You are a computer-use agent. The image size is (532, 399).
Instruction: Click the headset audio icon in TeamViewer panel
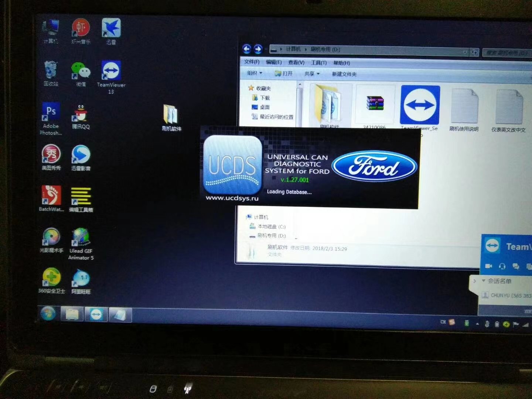coord(502,266)
